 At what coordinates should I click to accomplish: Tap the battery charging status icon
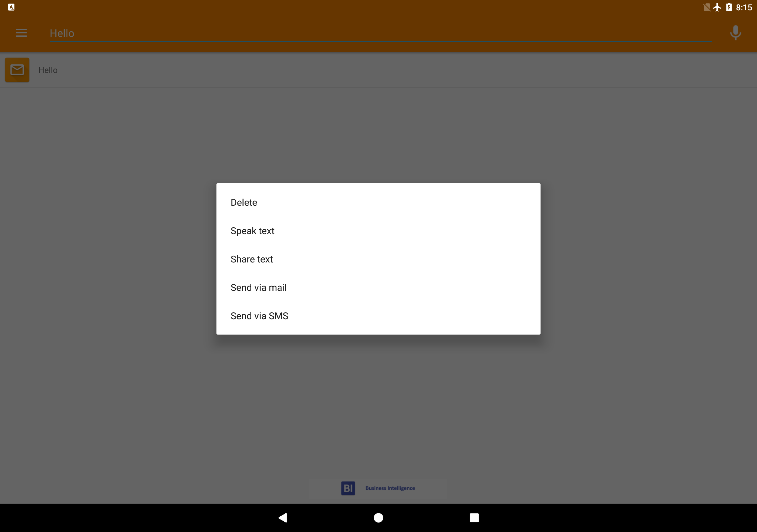pyautogui.click(x=729, y=7)
